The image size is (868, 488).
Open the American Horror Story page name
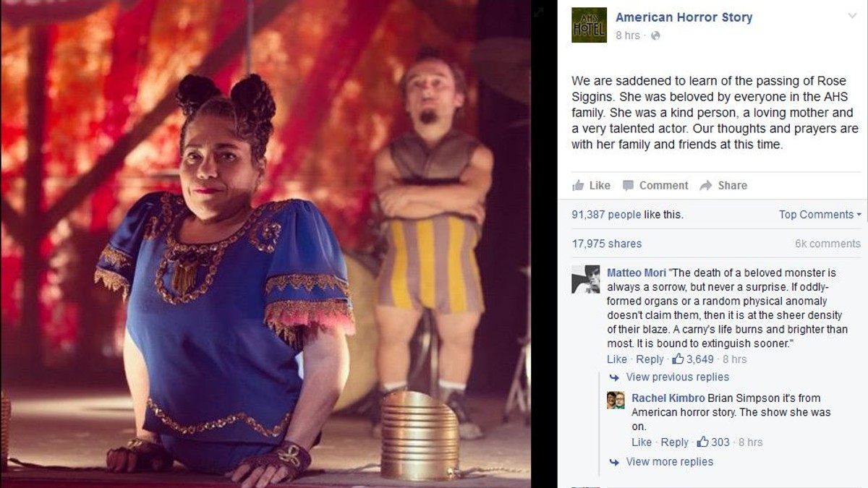click(684, 17)
